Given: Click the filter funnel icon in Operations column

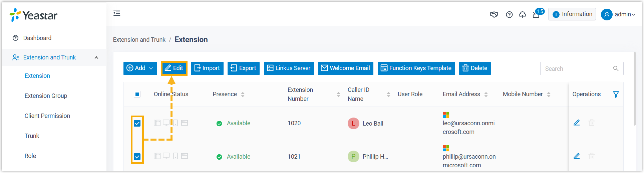Looking at the screenshot, I should click(616, 95).
